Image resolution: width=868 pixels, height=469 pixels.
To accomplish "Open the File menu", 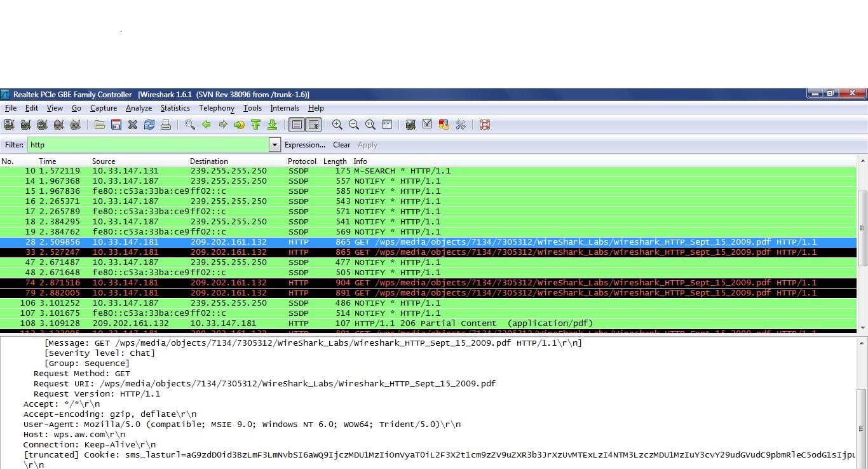I will click(x=11, y=108).
